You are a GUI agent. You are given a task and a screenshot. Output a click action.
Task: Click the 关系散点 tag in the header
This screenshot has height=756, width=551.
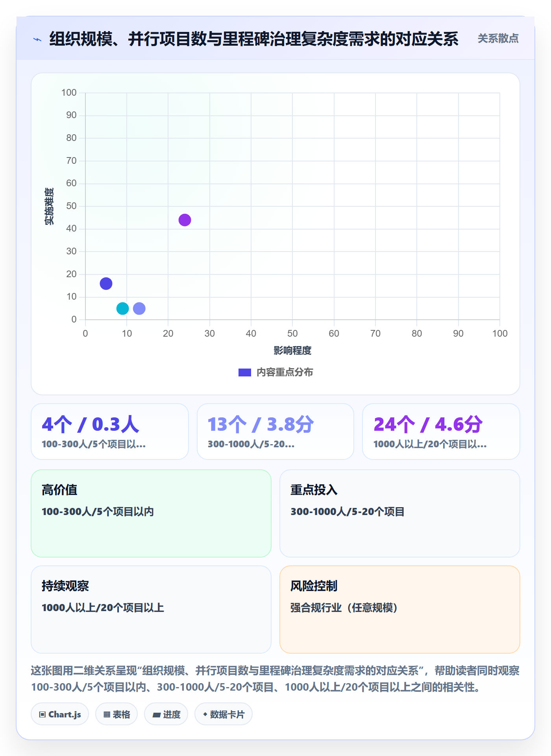click(x=498, y=39)
